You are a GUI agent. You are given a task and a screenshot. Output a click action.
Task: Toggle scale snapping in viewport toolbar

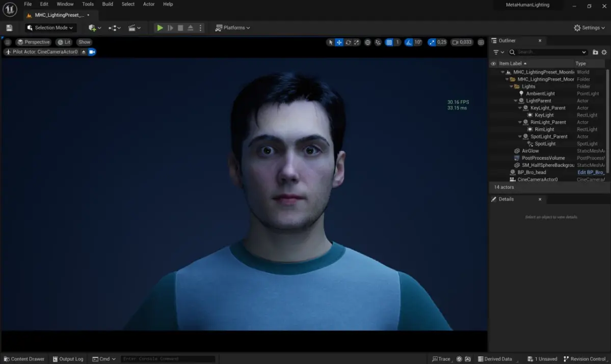point(432,42)
